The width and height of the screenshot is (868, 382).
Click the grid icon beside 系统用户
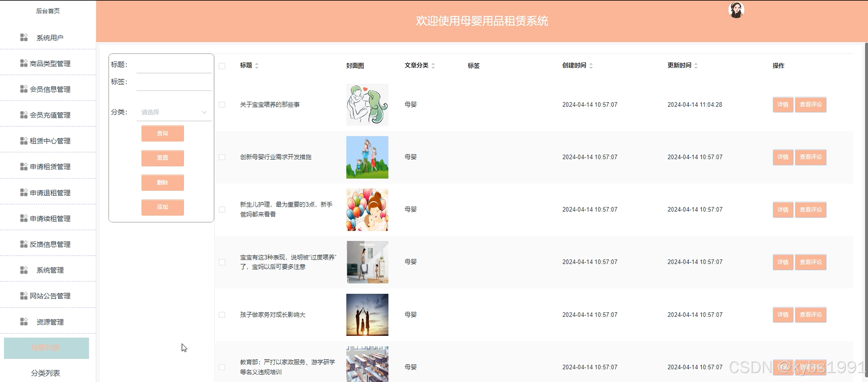24,37
